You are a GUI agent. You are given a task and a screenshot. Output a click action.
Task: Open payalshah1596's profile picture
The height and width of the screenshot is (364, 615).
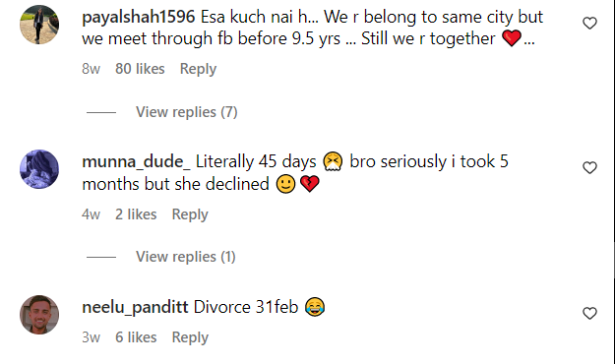tap(39, 25)
